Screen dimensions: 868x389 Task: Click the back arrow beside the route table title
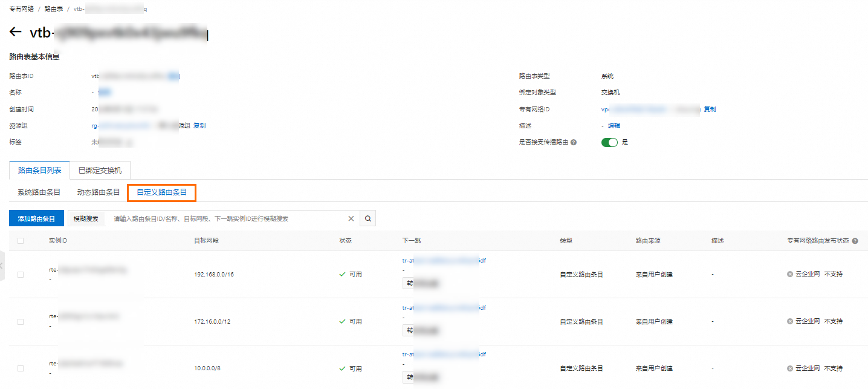coord(15,31)
